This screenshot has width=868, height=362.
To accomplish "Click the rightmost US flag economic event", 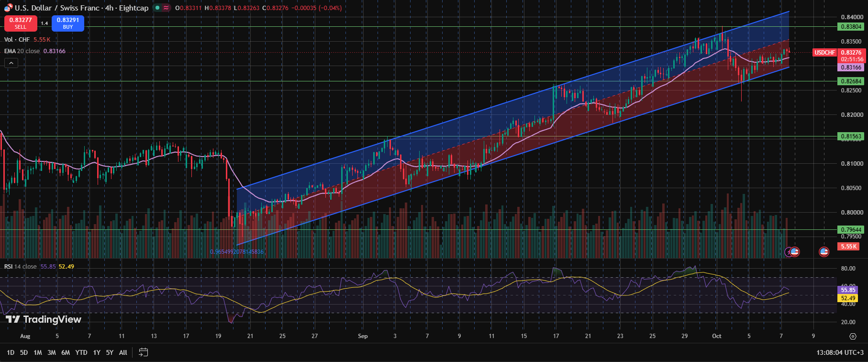I will (x=824, y=251).
